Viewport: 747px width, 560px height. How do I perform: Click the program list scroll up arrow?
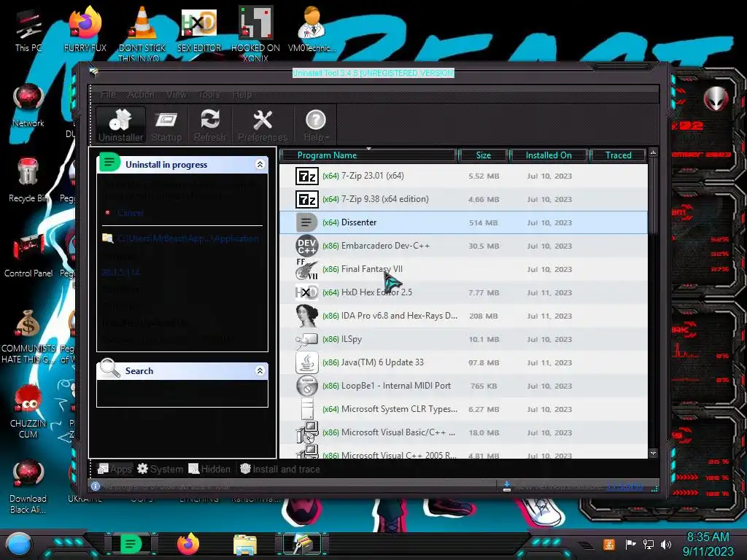653,152
